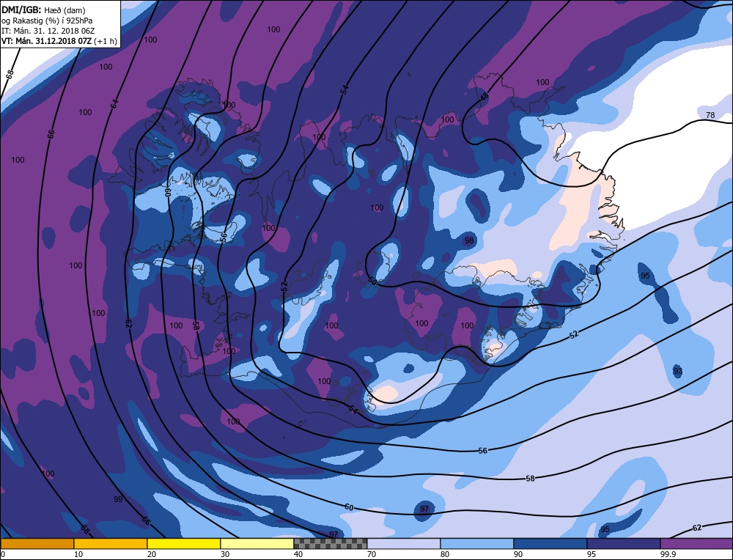This screenshot has height=560, width=733.
Task: Click the 20–30 bright yellow legend swatch
Action: tap(184, 544)
